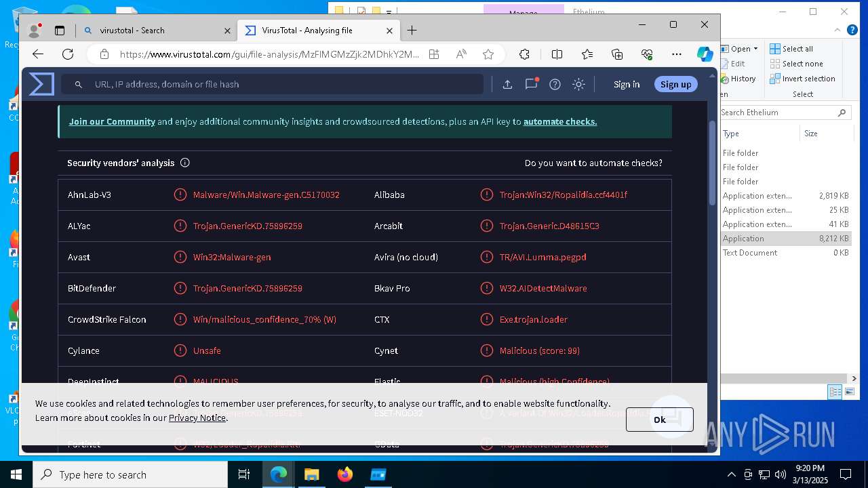The height and width of the screenshot is (488, 868).
Task: Toggle the VirusTotal light/dark theme icon
Action: tap(578, 84)
